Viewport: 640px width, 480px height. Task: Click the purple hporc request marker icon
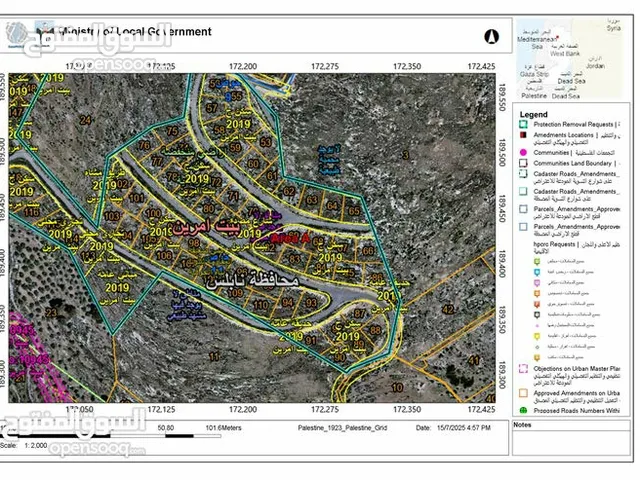pos(537,282)
